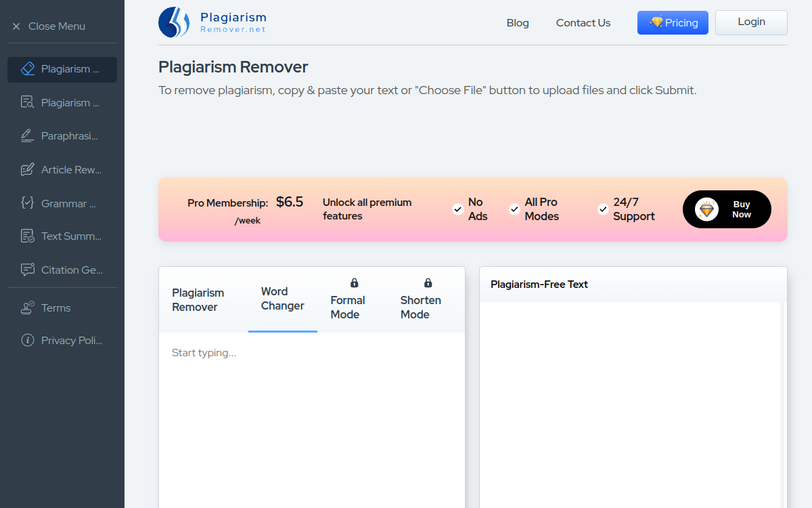
Task: Click the diamond icon in Buy Now button
Action: 707,209
